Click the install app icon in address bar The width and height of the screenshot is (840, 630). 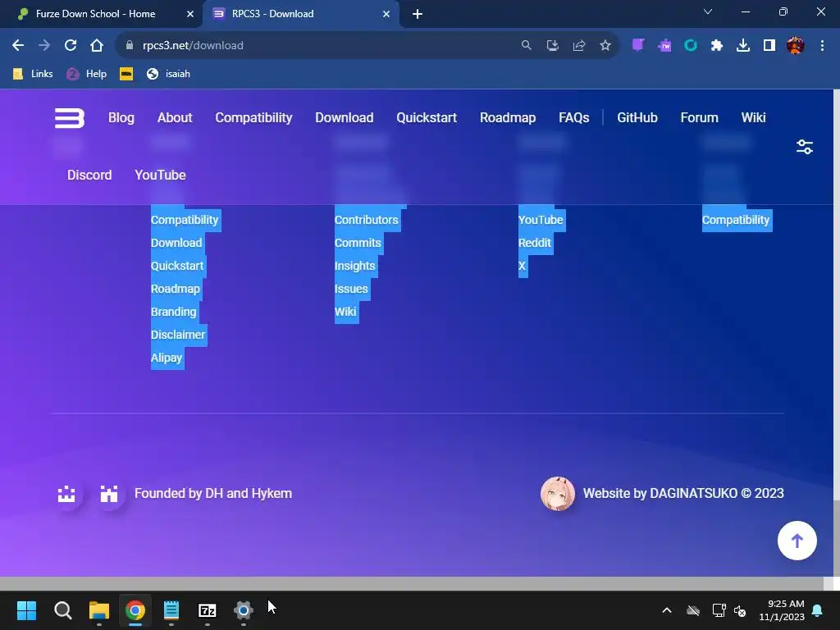[x=553, y=46]
